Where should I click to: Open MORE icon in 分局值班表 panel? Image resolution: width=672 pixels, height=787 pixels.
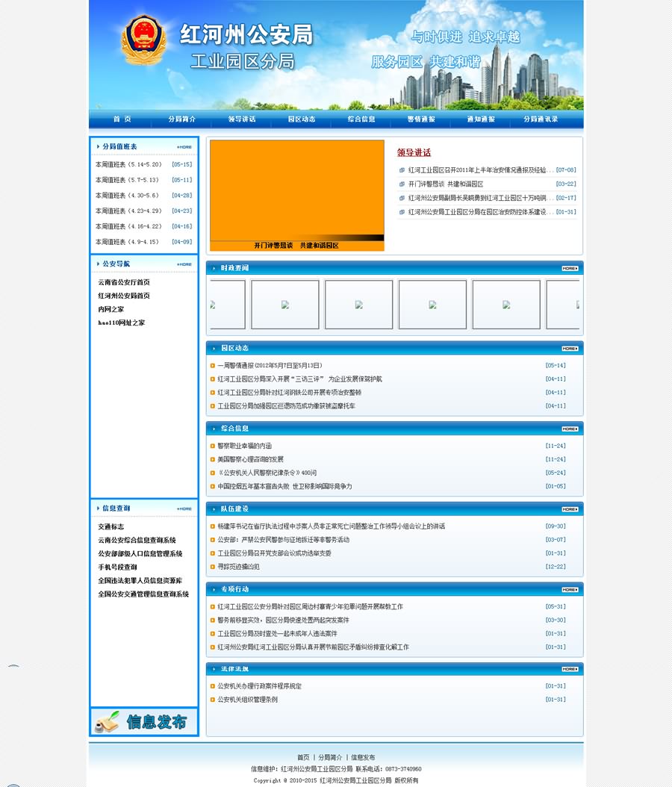pos(184,147)
